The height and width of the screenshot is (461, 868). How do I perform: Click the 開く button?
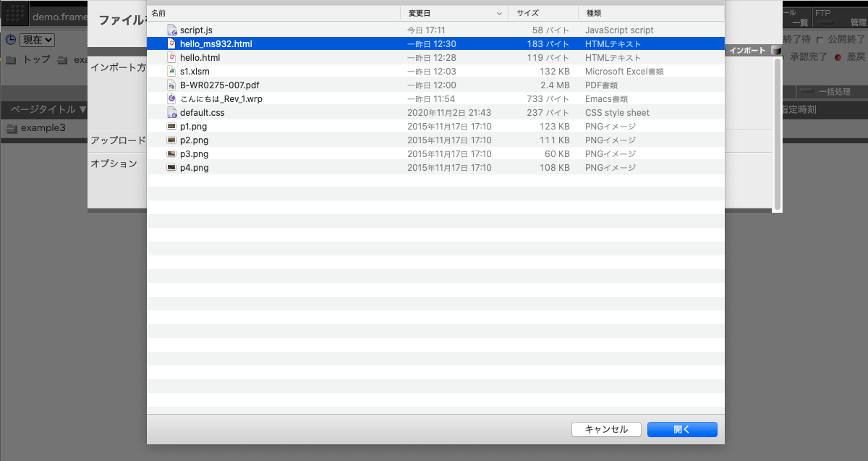681,429
